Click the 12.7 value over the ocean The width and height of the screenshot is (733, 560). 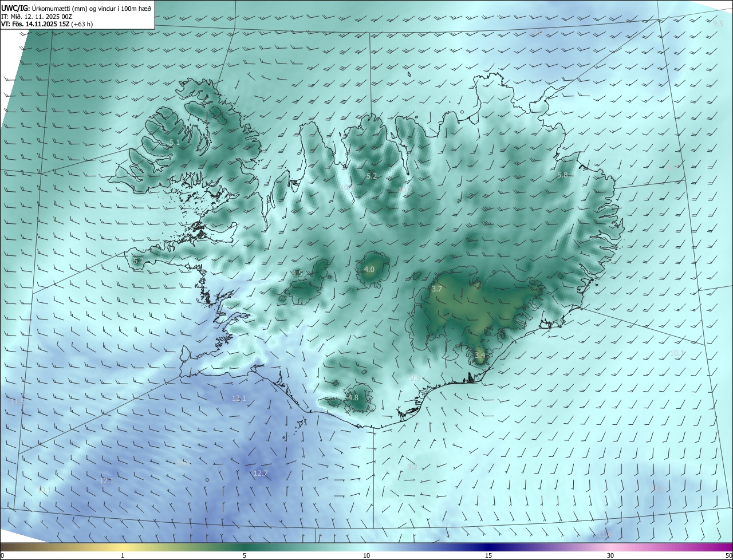[x=261, y=473]
